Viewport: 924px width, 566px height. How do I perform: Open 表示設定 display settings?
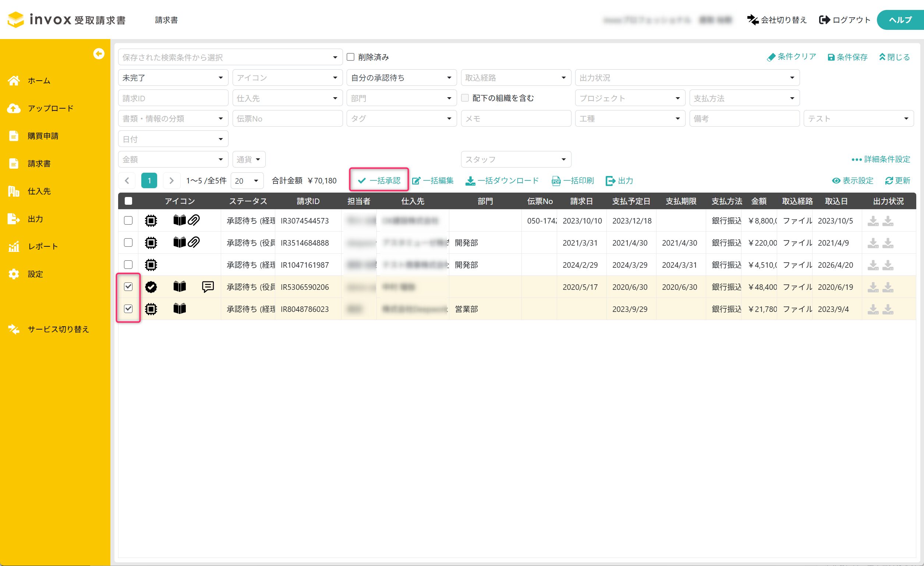(852, 181)
